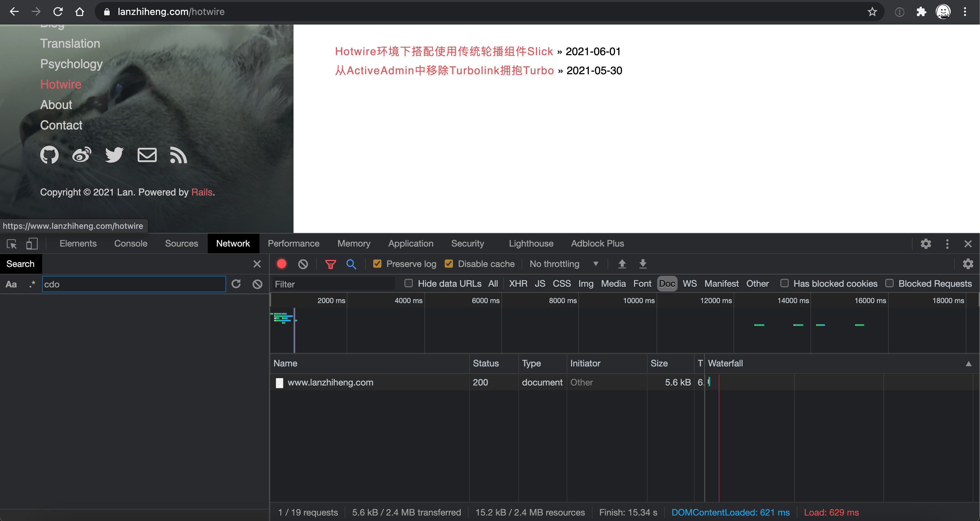Uncheck the Disable cache checkbox

449,264
